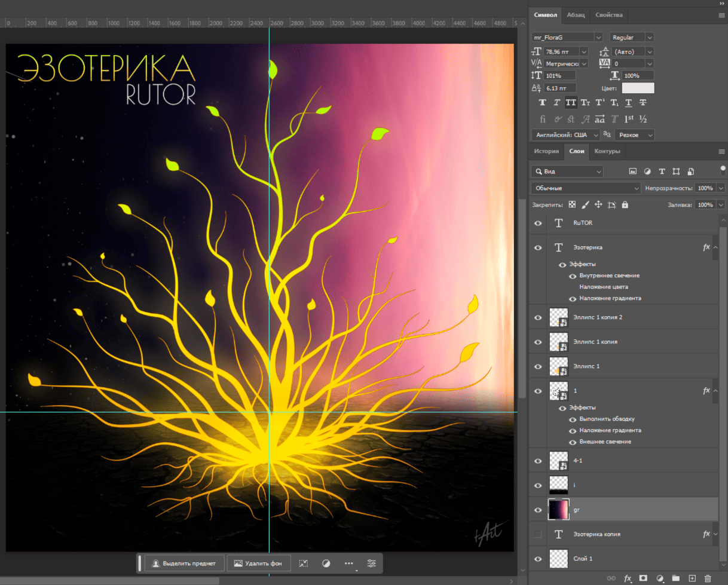The height and width of the screenshot is (585, 728).
Task: Toggle pixel layers filter icon
Action: [633, 171]
